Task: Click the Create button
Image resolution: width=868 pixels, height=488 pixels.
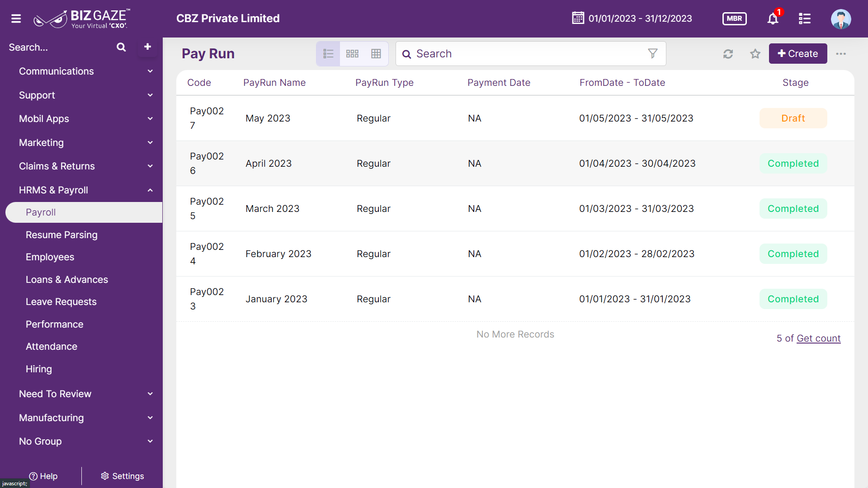Action: 798,53
